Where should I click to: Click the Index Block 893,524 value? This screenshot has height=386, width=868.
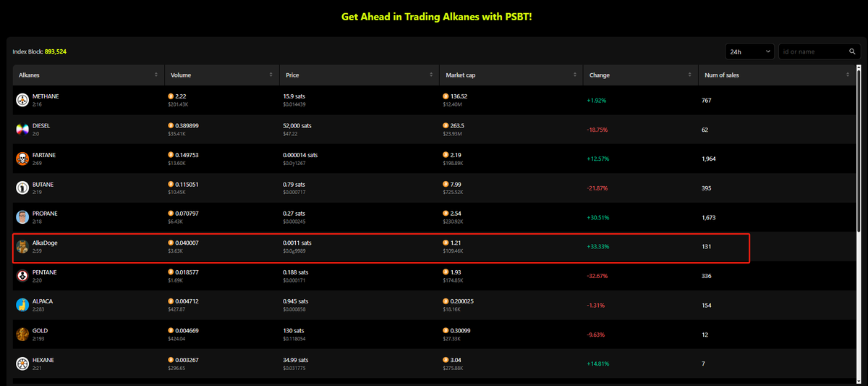pos(56,52)
